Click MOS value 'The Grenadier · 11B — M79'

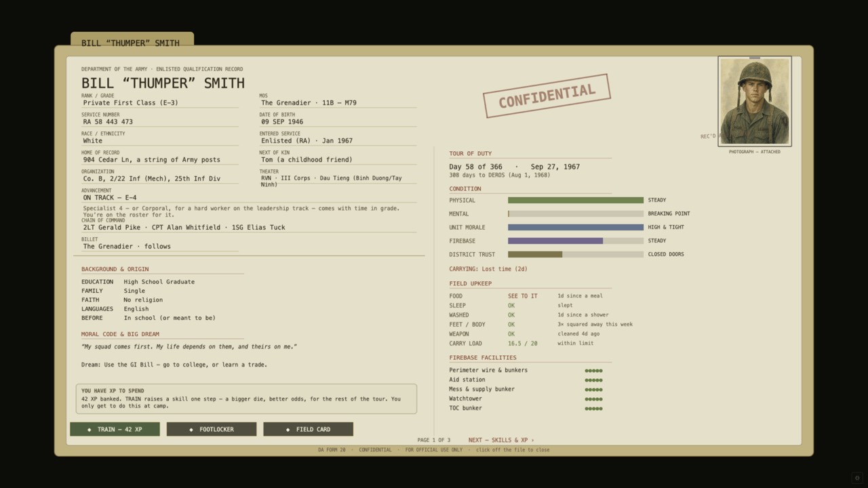[x=309, y=103]
